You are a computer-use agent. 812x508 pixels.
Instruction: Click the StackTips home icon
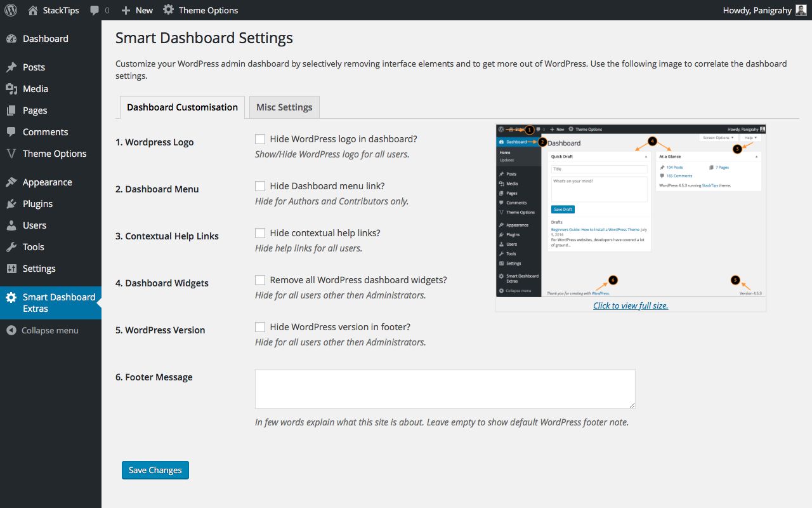[33, 10]
